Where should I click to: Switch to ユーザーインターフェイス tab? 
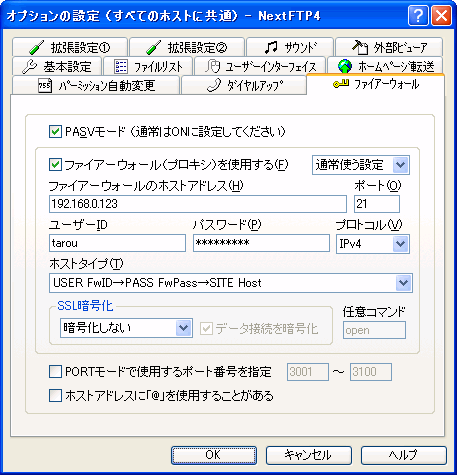coord(260,66)
